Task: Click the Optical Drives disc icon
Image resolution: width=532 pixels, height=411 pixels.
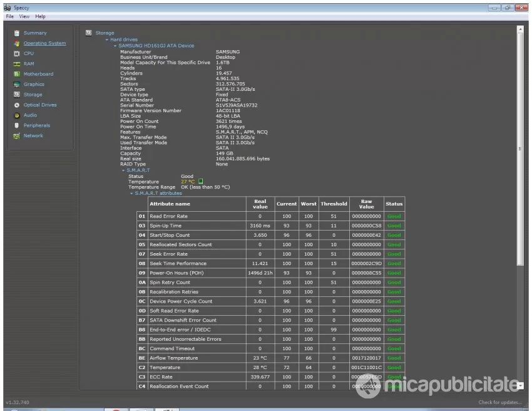Action: (x=17, y=105)
